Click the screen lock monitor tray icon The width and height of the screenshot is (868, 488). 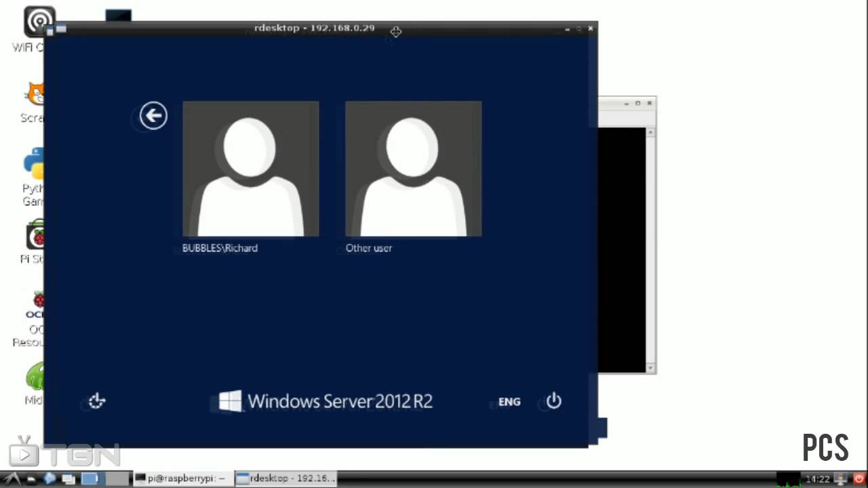(840, 479)
